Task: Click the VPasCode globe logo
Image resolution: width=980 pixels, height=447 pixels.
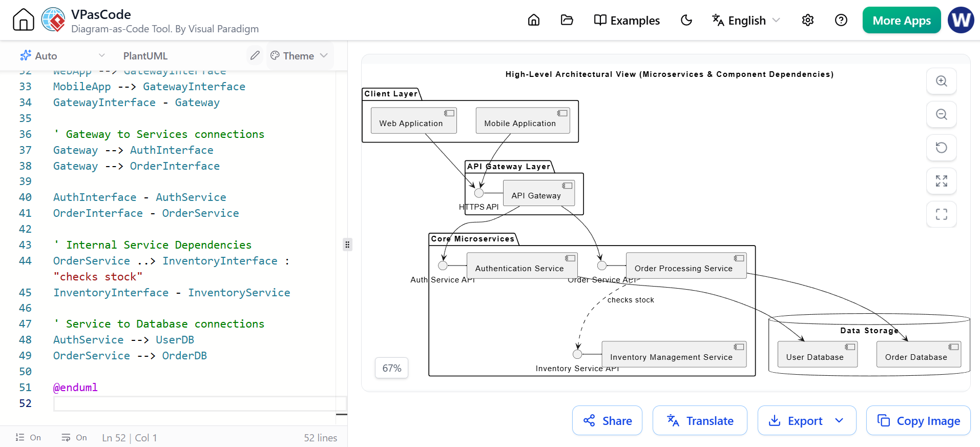Action: pyautogui.click(x=53, y=20)
